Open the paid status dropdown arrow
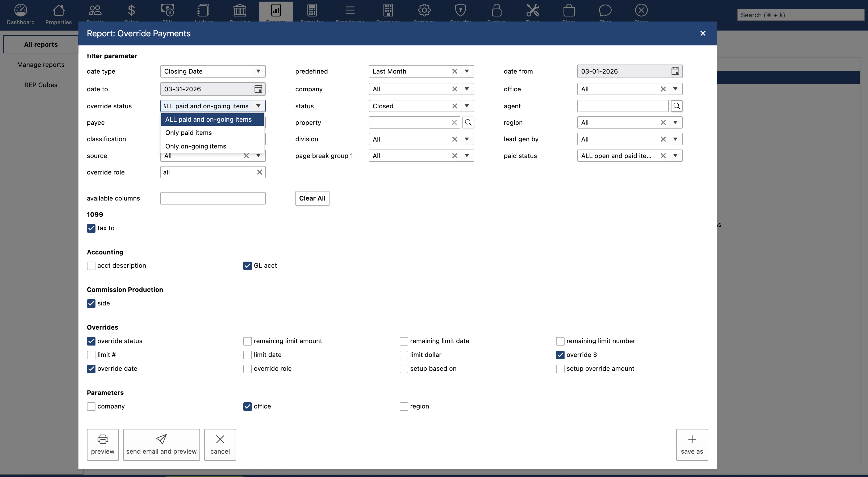Image resolution: width=868 pixels, height=477 pixels. (x=675, y=156)
